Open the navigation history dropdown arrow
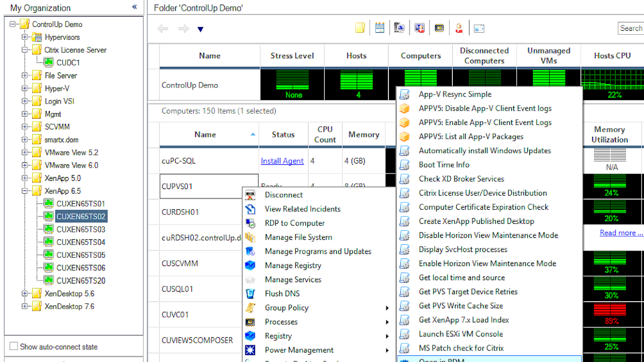This screenshot has height=362, width=644. pos(200,30)
